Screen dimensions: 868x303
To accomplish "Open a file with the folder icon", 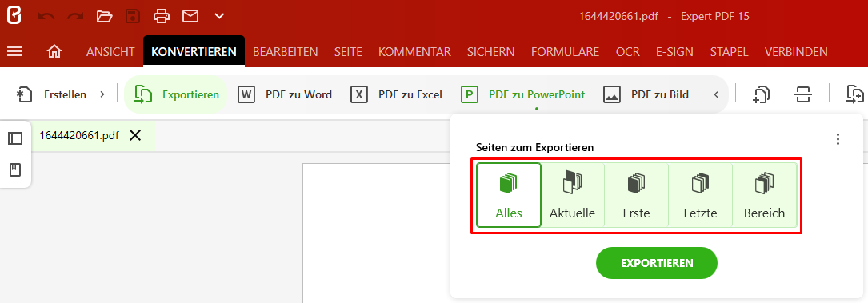I will (104, 16).
